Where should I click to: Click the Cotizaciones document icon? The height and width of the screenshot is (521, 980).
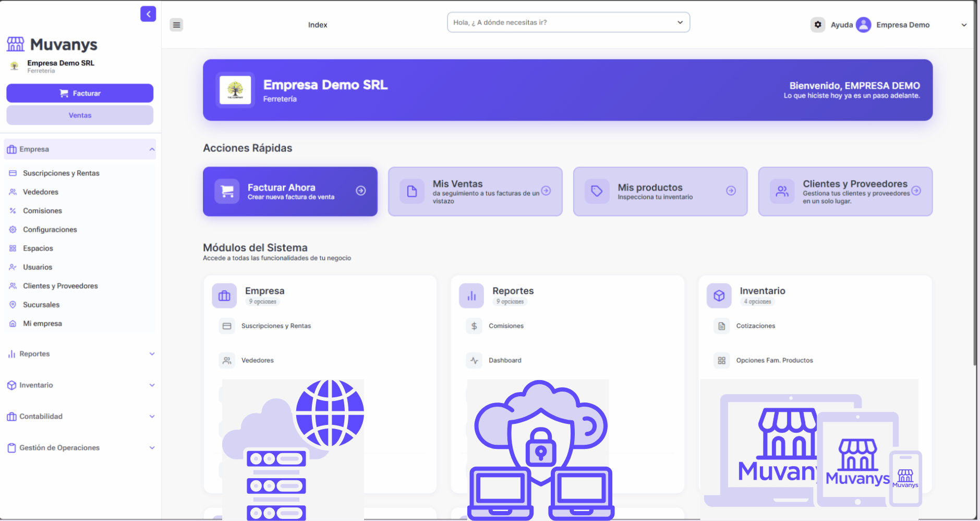722,326
